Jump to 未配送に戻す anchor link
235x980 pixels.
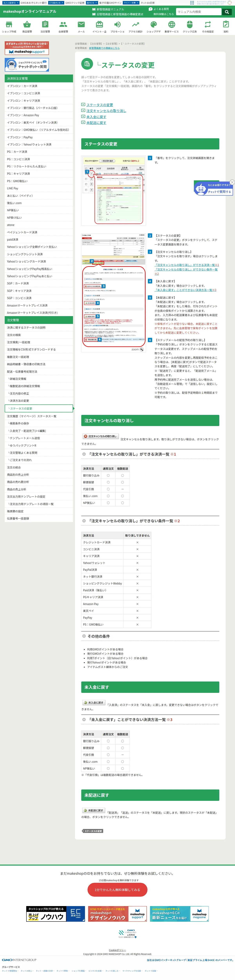pyautogui.click(x=96, y=123)
